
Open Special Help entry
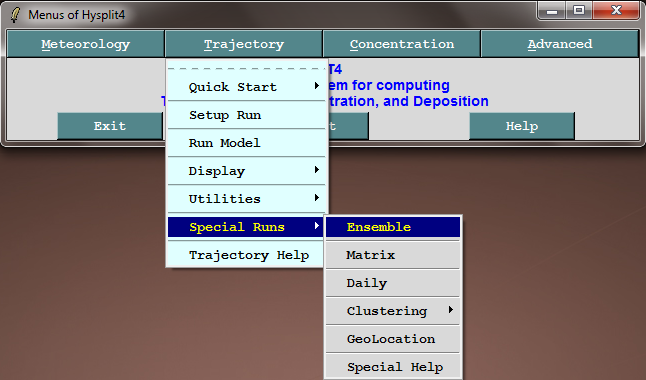coord(393,367)
